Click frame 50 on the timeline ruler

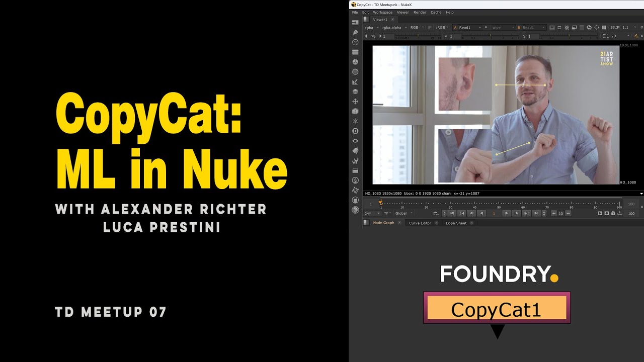click(x=499, y=204)
